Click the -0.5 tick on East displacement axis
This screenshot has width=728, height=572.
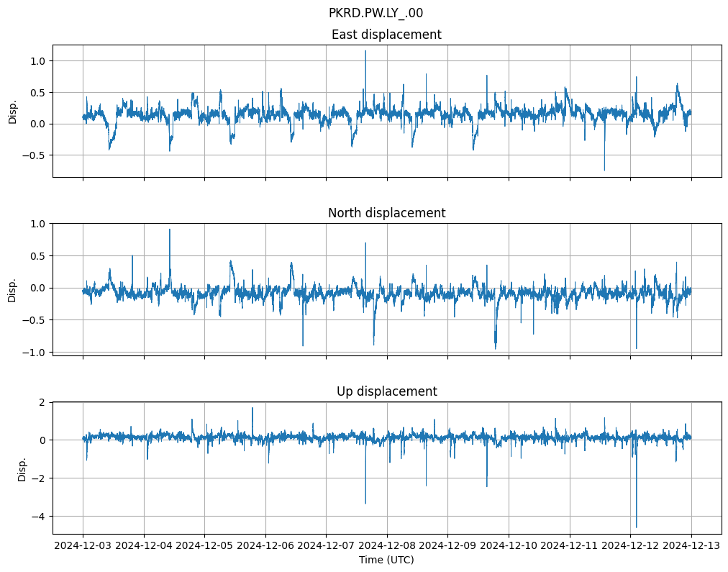point(34,155)
